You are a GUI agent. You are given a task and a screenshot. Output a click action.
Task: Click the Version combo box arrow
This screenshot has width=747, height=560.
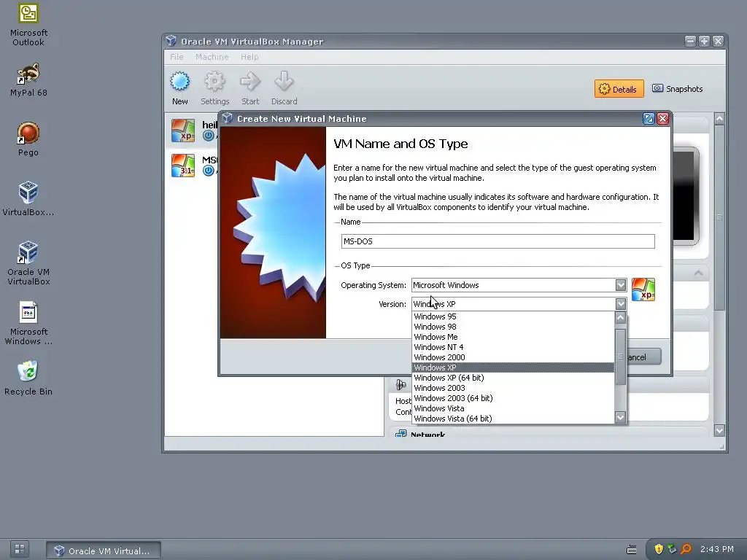point(620,304)
